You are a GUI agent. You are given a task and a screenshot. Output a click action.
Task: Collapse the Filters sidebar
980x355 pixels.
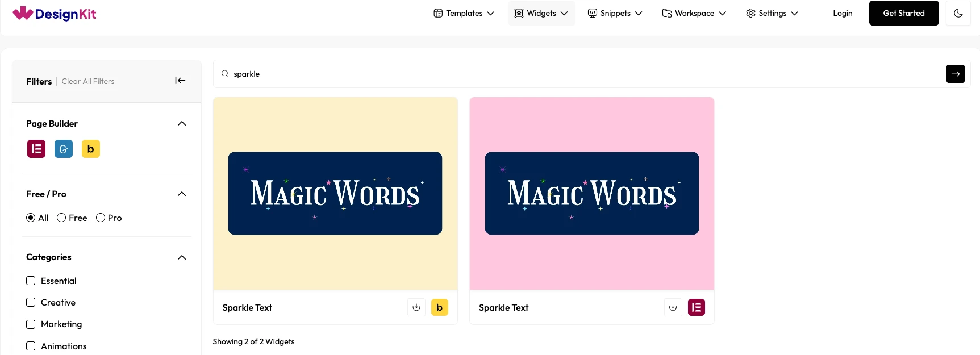[180, 81]
